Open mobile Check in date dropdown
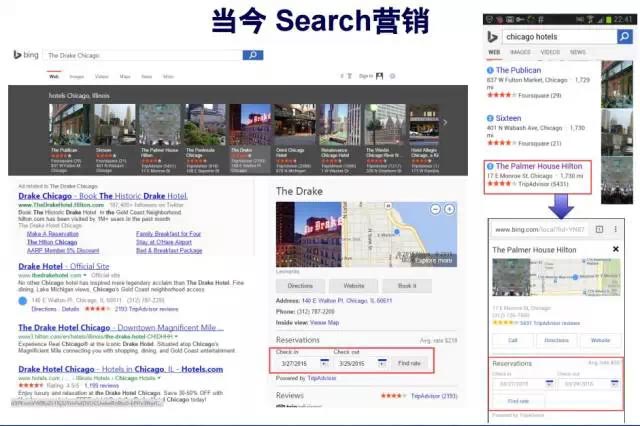 click(548, 384)
